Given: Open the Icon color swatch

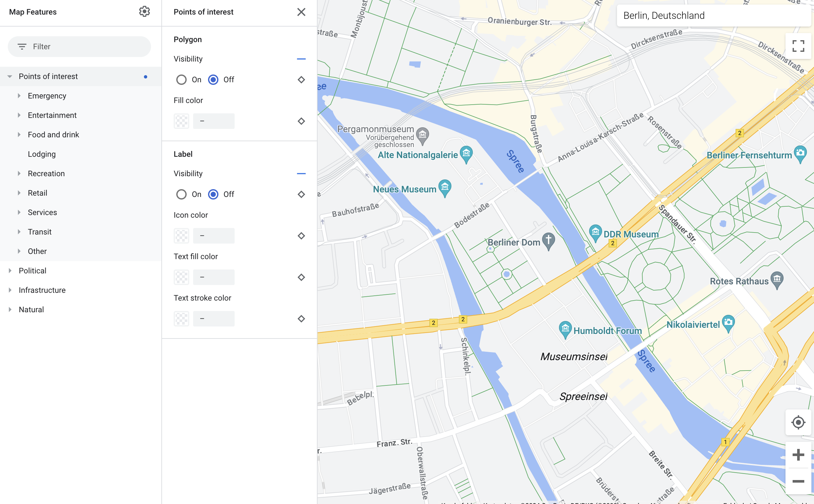Looking at the screenshot, I should tap(181, 236).
